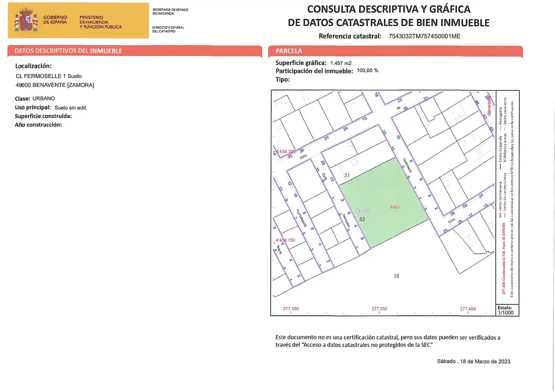Viewport: 555px width, 392px height.
Task: Click "SECRETARÍA DE ESTADO DE HACIENDA" text
Action: click(x=170, y=12)
